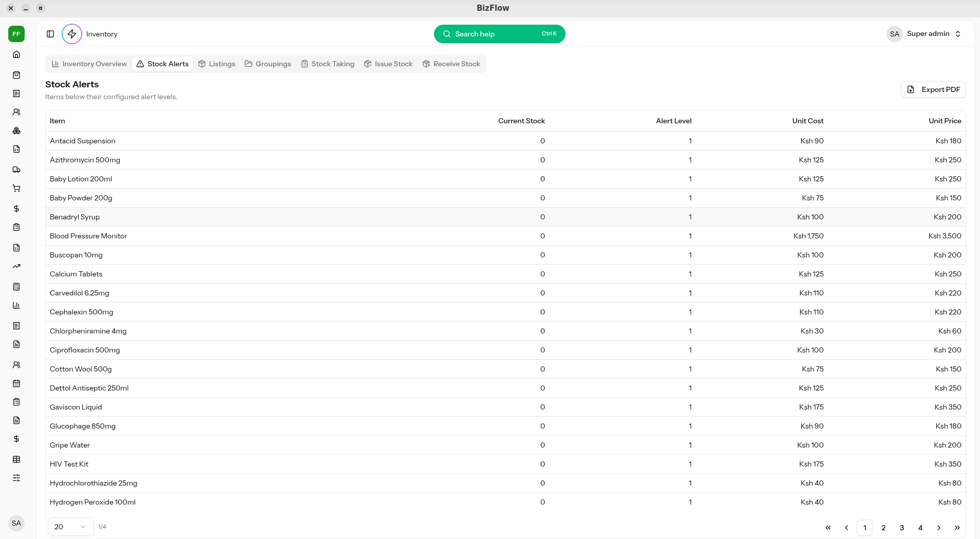Toggle the sidebar panel collapse button
980x539 pixels.
point(50,34)
